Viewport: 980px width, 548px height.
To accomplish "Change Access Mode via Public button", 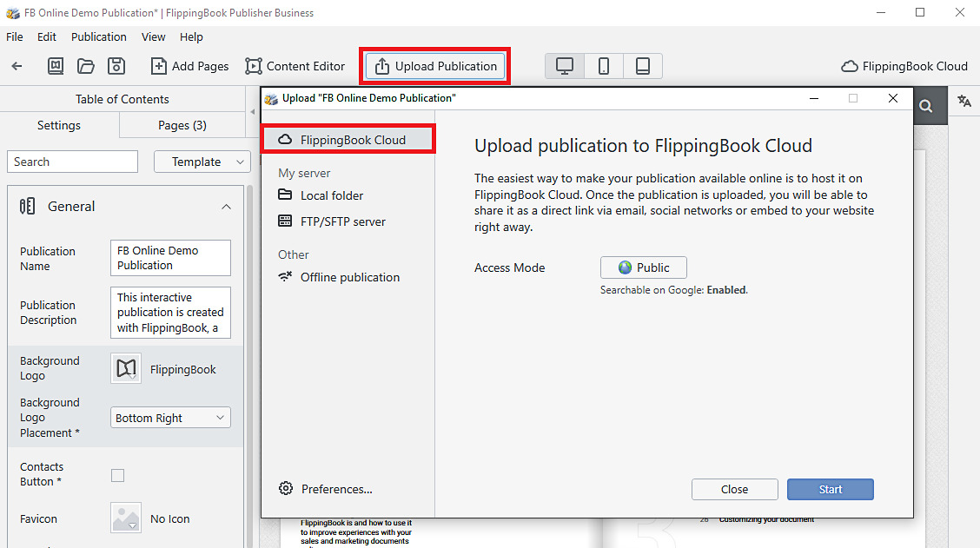I will click(x=643, y=267).
